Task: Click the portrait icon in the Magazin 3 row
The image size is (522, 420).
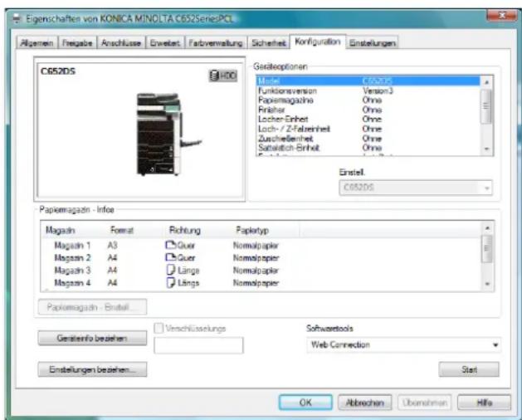Action: pyautogui.click(x=171, y=270)
